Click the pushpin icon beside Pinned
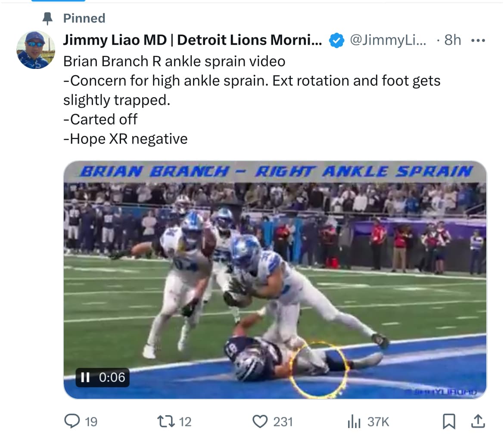 point(48,18)
